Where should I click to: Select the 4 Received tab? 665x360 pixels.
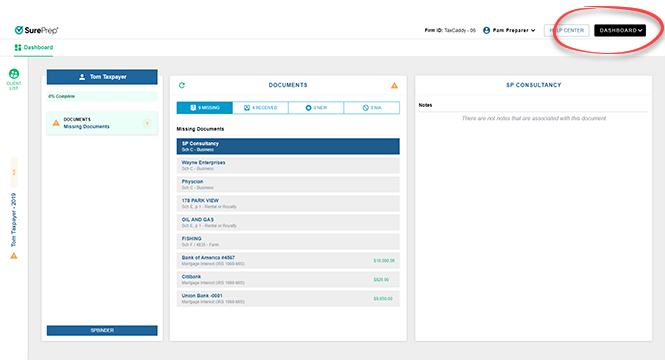[260, 108]
